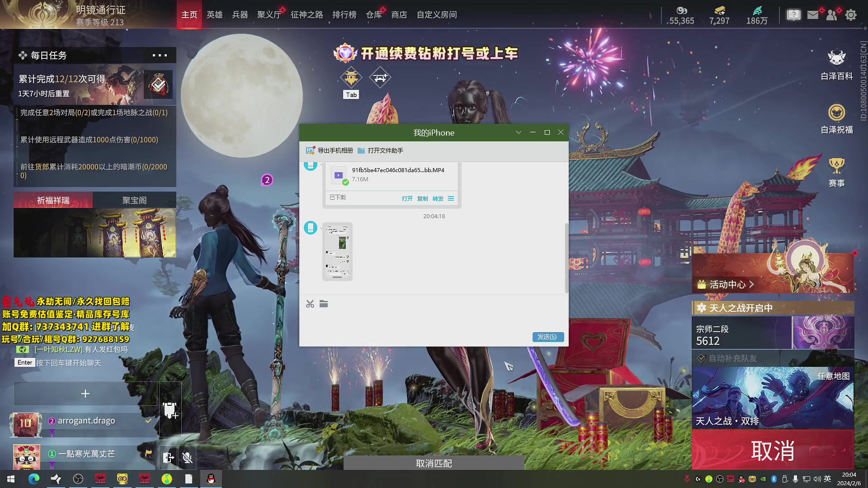
Task: Click the scissors screenshot icon in iPhone window
Action: click(310, 304)
